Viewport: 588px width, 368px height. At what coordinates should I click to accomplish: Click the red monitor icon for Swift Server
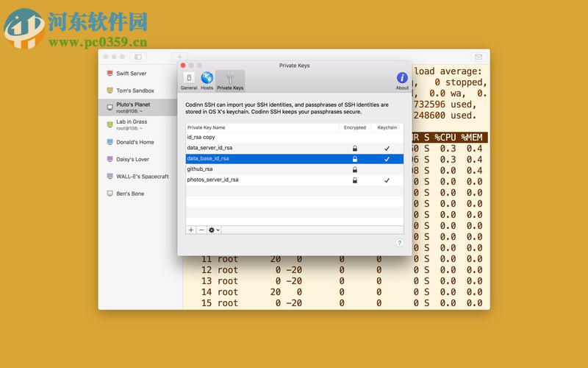point(110,73)
